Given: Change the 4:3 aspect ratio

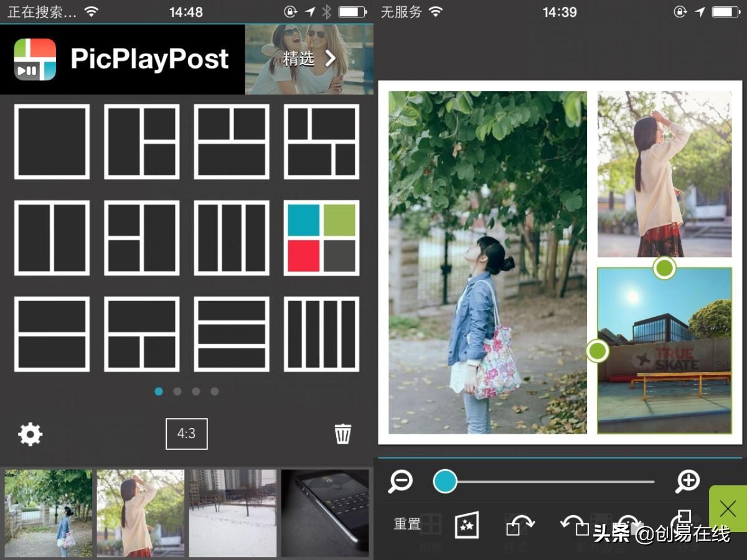Looking at the screenshot, I should (x=187, y=434).
